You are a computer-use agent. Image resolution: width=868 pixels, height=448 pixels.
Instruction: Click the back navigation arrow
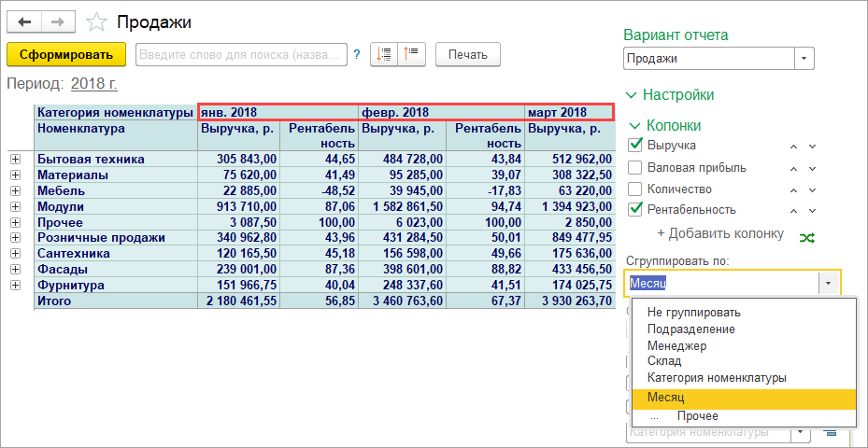(x=24, y=21)
